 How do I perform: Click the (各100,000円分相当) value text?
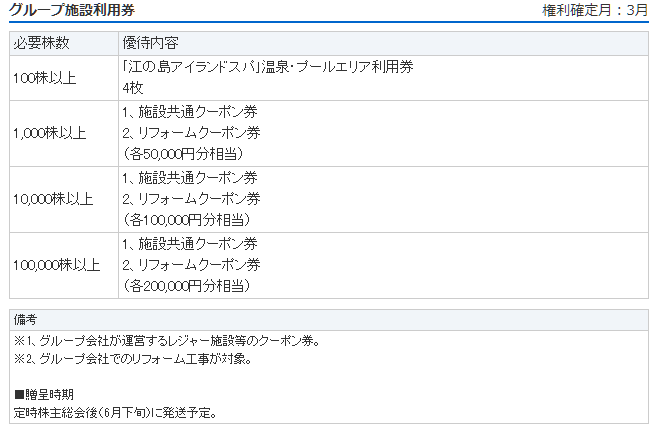pos(186,220)
